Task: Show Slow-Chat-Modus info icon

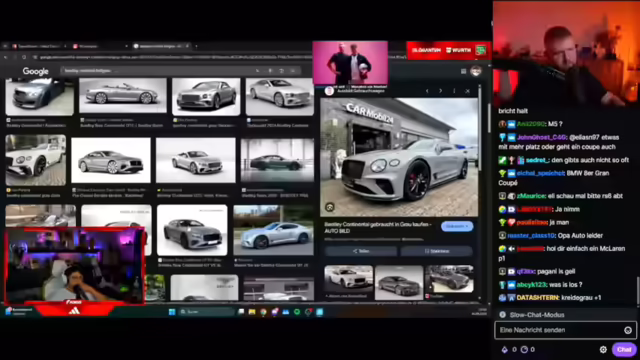Action: click(x=502, y=315)
